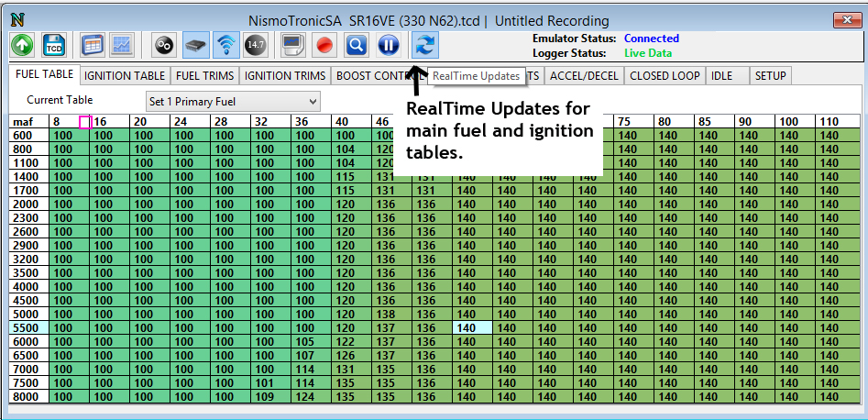Open the SETUP tab
This screenshot has width=868, height=420.
pyautogui.click(x=771, y=76)
